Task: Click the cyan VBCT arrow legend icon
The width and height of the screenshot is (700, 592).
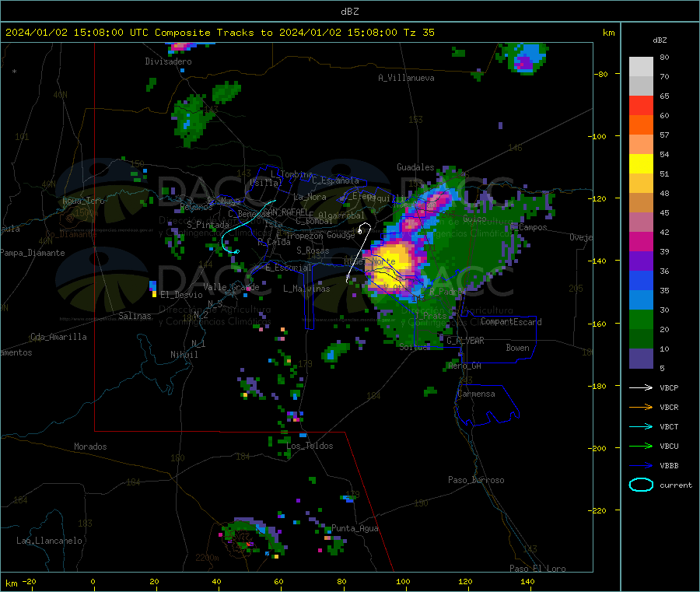Action: [x=641, y=426]
